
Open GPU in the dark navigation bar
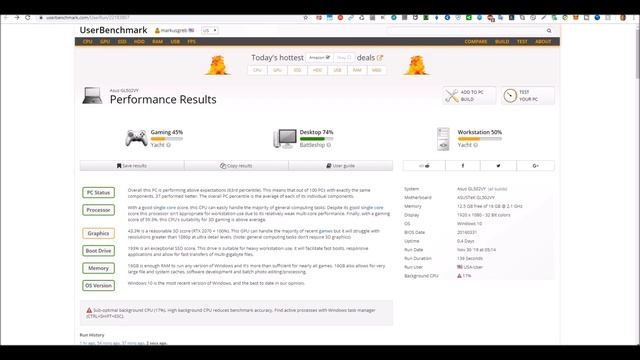click(105, 42)
